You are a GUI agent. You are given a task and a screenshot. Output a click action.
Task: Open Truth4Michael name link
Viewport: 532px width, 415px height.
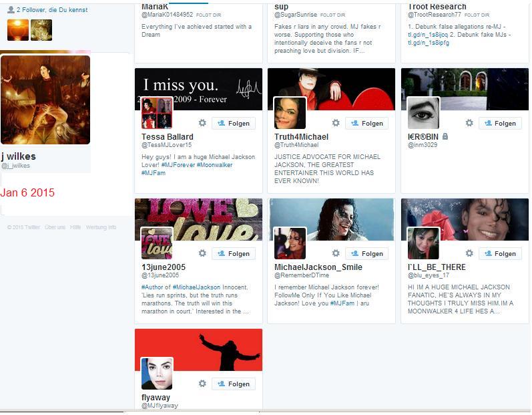(x=301, y=136)
